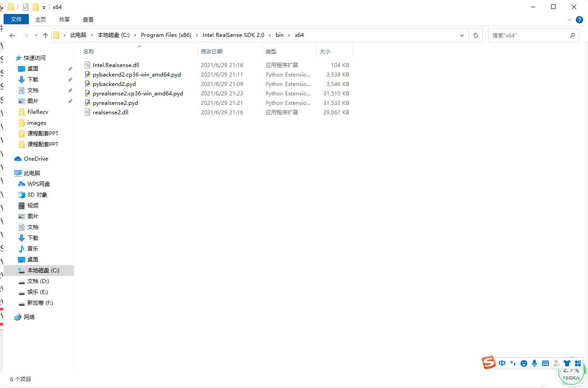The height and width of the screenshot is (388, 588).
Task: Click the new folder icon in title bar
Action: (x=36, y=7)
